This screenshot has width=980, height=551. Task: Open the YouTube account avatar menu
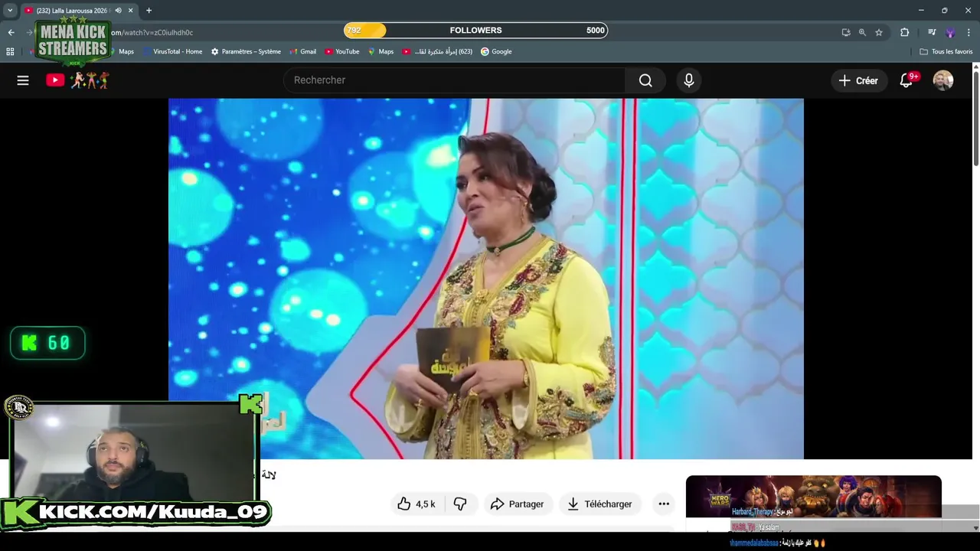pos(943,80)
